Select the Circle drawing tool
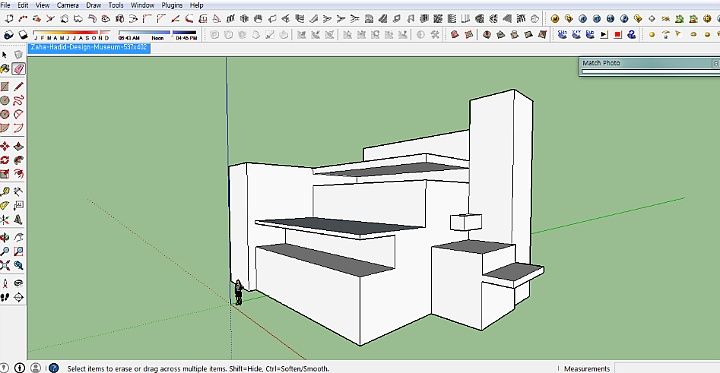720x373 pixels. point(5,100)
